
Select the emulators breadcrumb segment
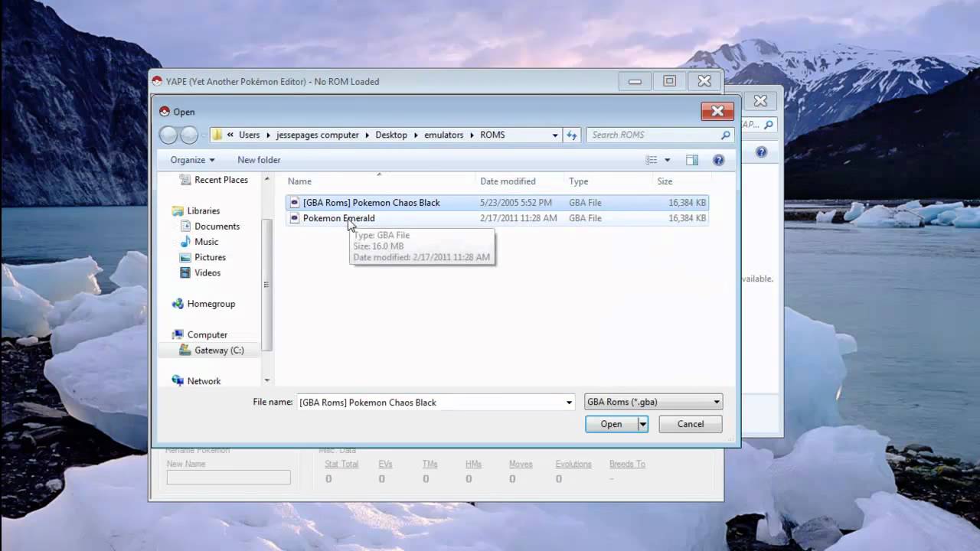[x=444, y=135]
